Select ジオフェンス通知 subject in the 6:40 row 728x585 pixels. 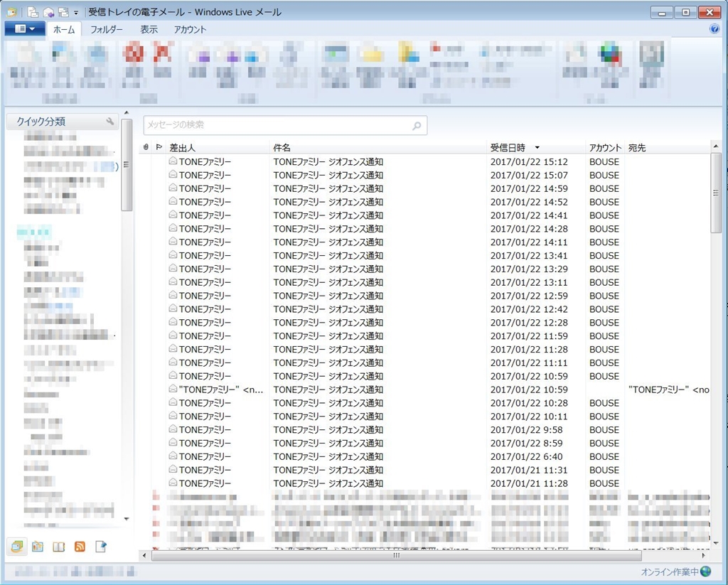[x=355, y=457]
